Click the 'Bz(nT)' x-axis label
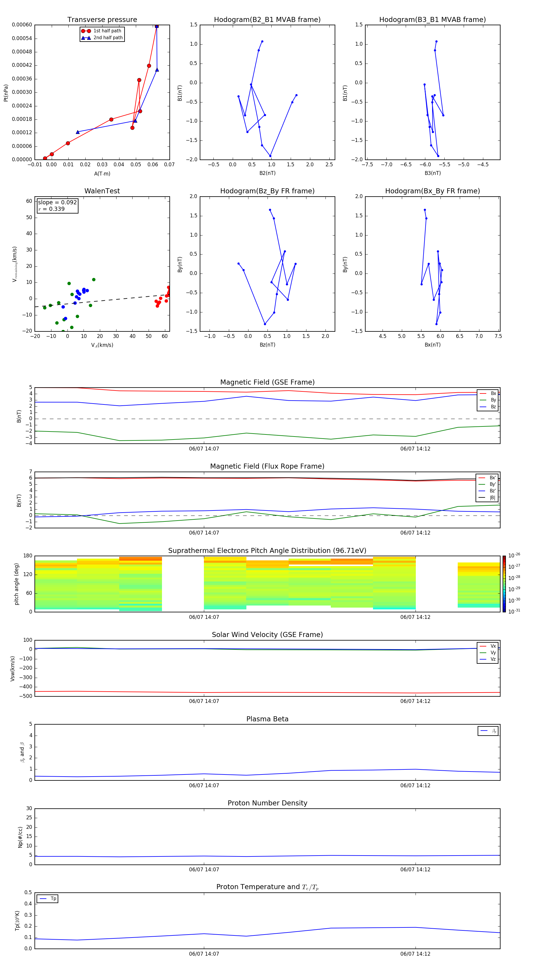The height and width of the screenshot is (980, 535). tap(267, 345)
